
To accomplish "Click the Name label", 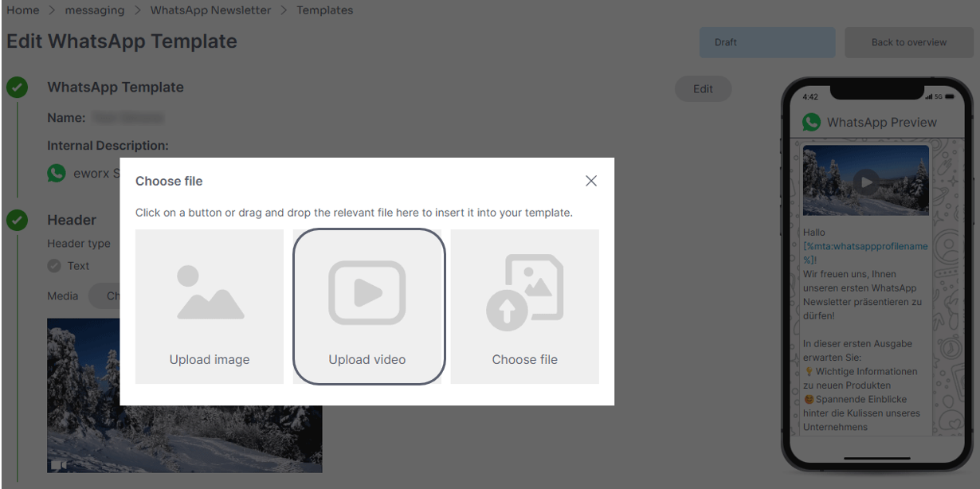I will [66, 118].
